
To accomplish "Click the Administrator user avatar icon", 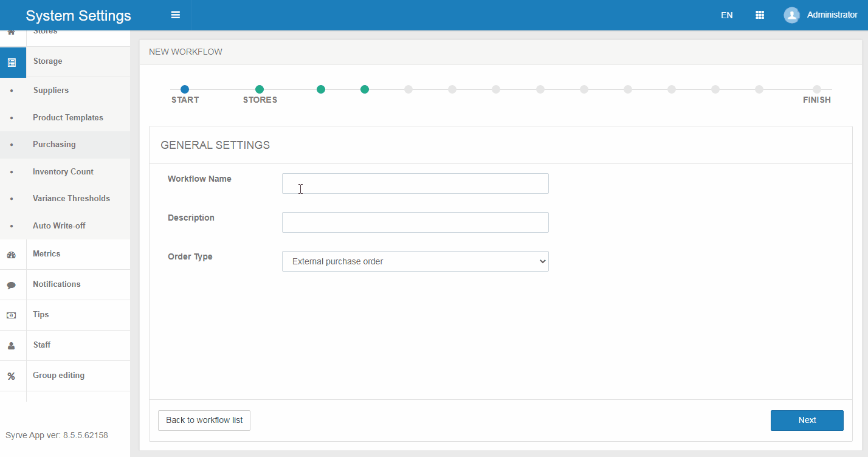I will [791, 15].
